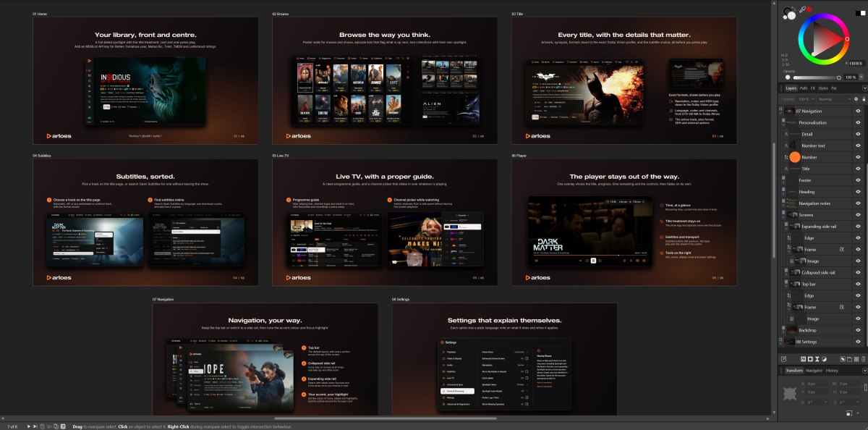Viewport: 868px width, 430px height.
Task: Expand the Navigation notes group
Action: pyautogui.click(x=783, y=206)
